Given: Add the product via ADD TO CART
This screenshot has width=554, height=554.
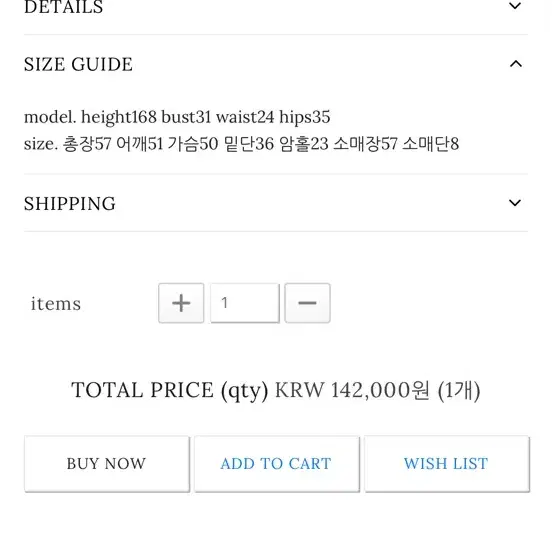Looking at the screenshot, I should [x=277, y=464].
